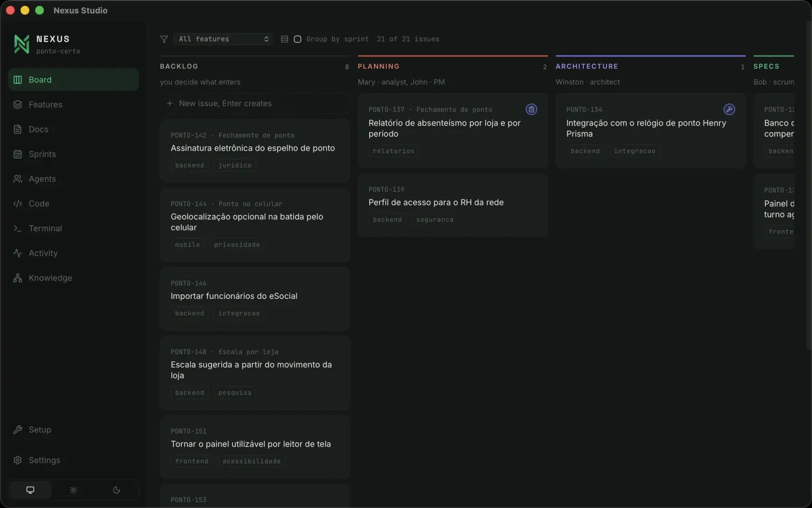
Task: Open the Knowledge page
Action: [x=74, y=278]
